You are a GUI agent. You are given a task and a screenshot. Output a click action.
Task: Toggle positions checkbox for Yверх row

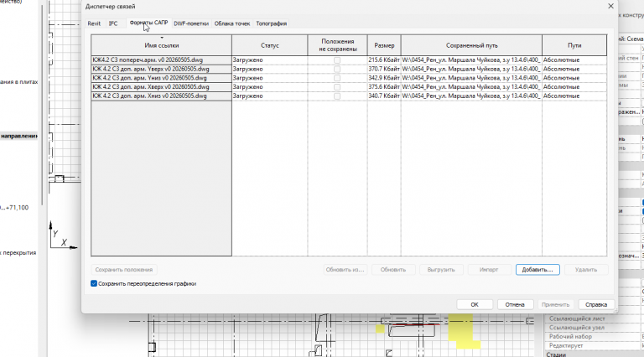337,69
